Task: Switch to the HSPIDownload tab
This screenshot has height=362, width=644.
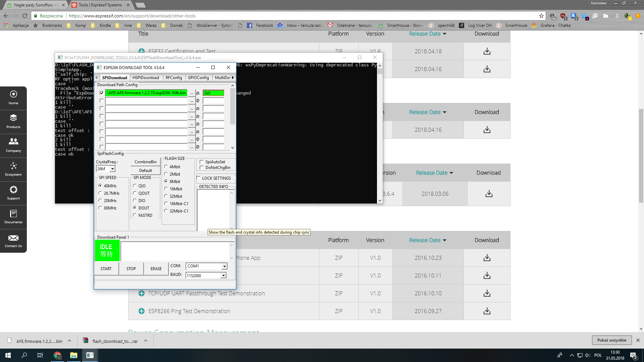Action: (146, 78)
